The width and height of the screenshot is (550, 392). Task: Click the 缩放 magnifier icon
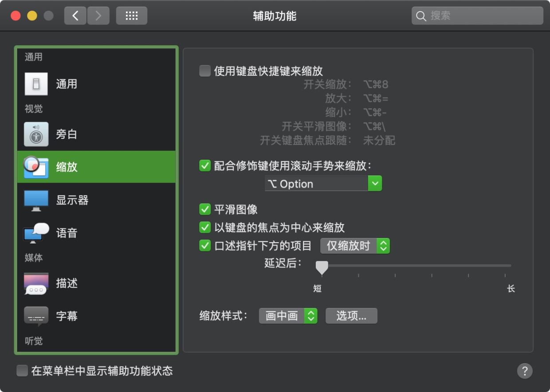[x=36, y=167]
